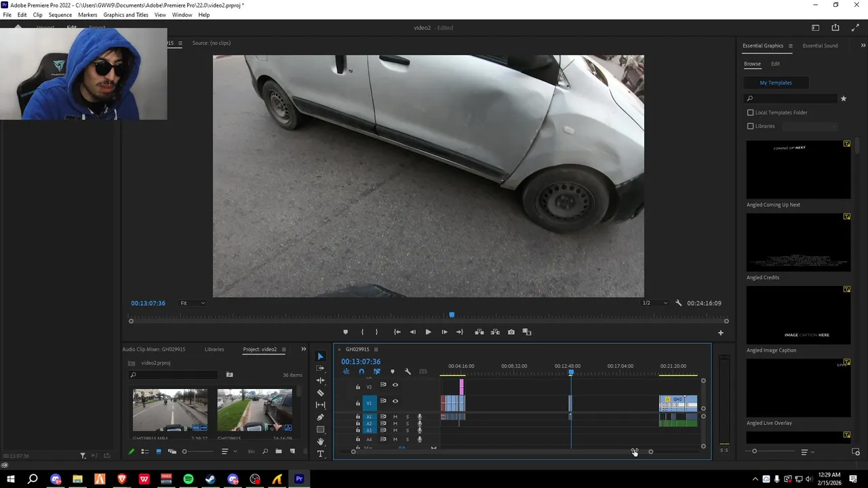Enable the Local Templates Folder checkbox
Image resolution: width=868 pixels, height=488 pixels.
[750, 113]
